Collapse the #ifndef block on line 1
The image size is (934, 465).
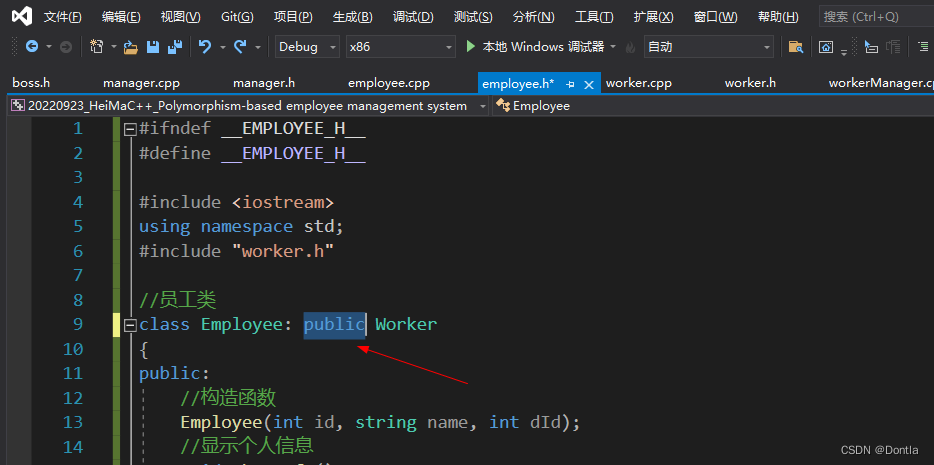[x=129, y=129]
